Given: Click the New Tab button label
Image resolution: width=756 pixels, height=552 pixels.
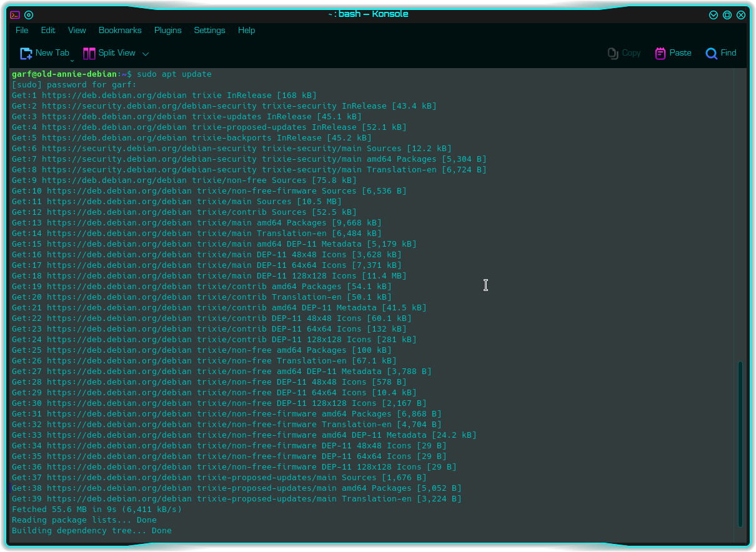Looking at the screenshot, I should pyautogui.click(x=52, y=53).
